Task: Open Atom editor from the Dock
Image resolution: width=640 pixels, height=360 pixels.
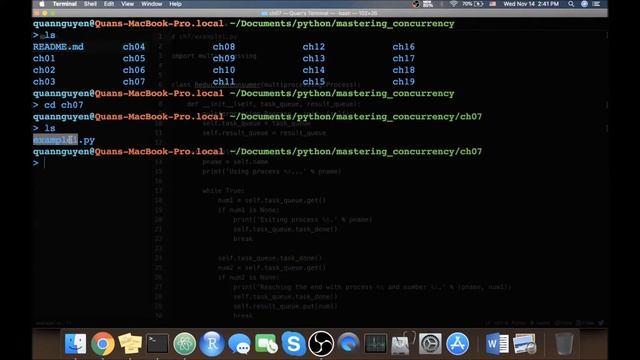Action: 184,343
